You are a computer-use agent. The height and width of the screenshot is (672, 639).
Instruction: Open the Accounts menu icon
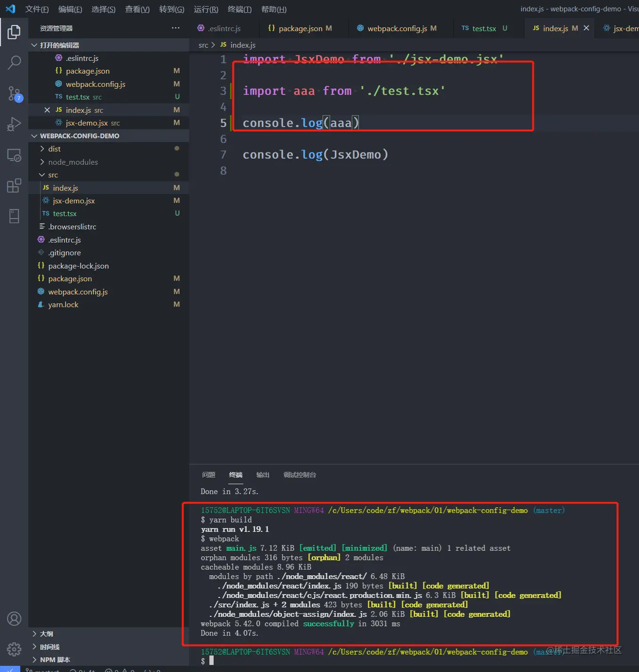(14, 619)
